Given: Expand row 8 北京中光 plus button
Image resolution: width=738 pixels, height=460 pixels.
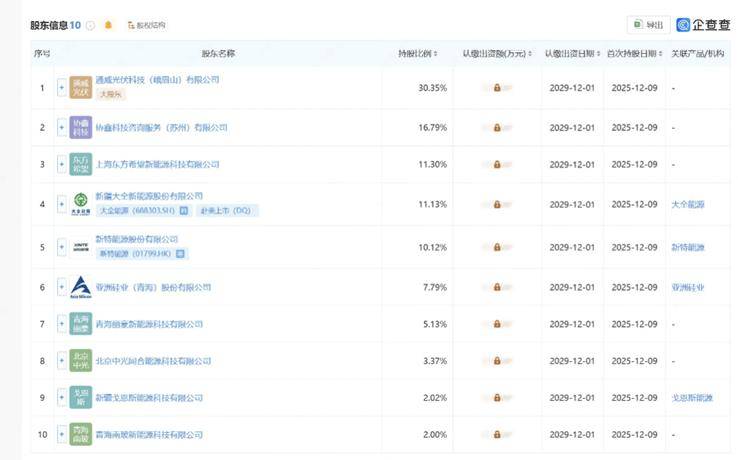Looking at the screenshot, I should click(x=62, y=361).
